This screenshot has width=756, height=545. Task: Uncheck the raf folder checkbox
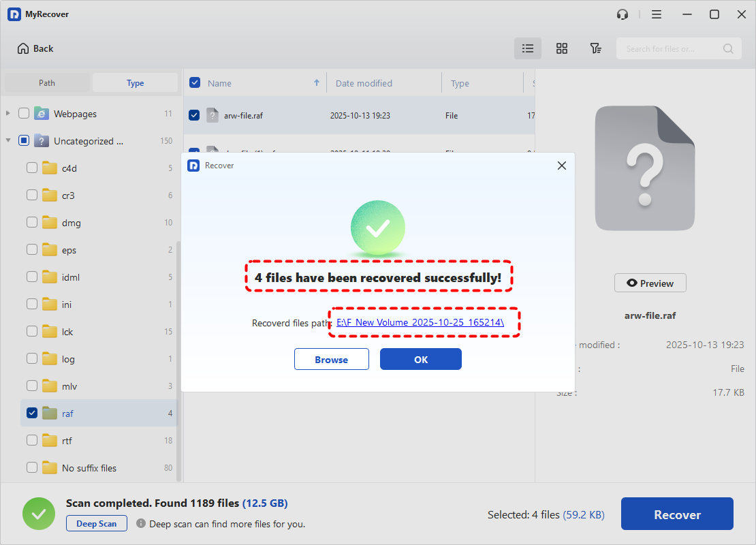click(32, 413)
